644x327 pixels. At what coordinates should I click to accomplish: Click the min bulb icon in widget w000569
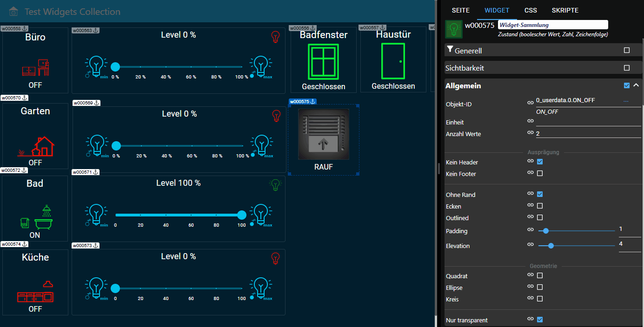tap(97, 145)
